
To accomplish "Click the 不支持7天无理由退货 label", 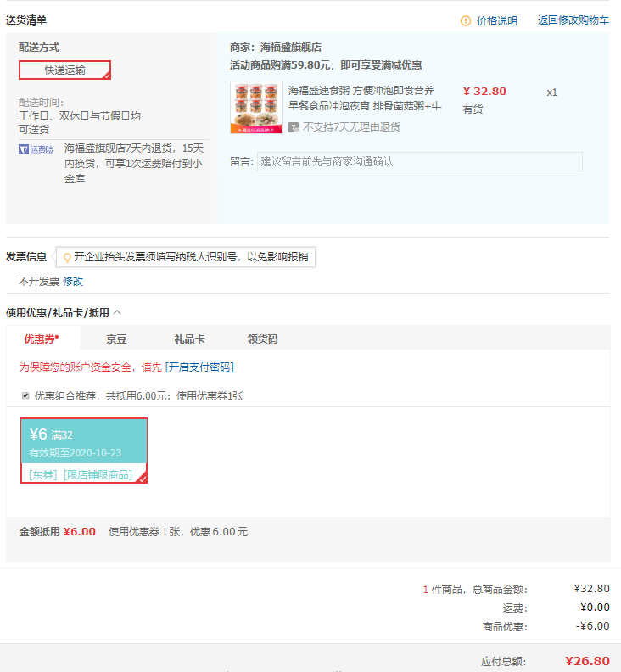I will pyautogui.click(x=351, y=127).
